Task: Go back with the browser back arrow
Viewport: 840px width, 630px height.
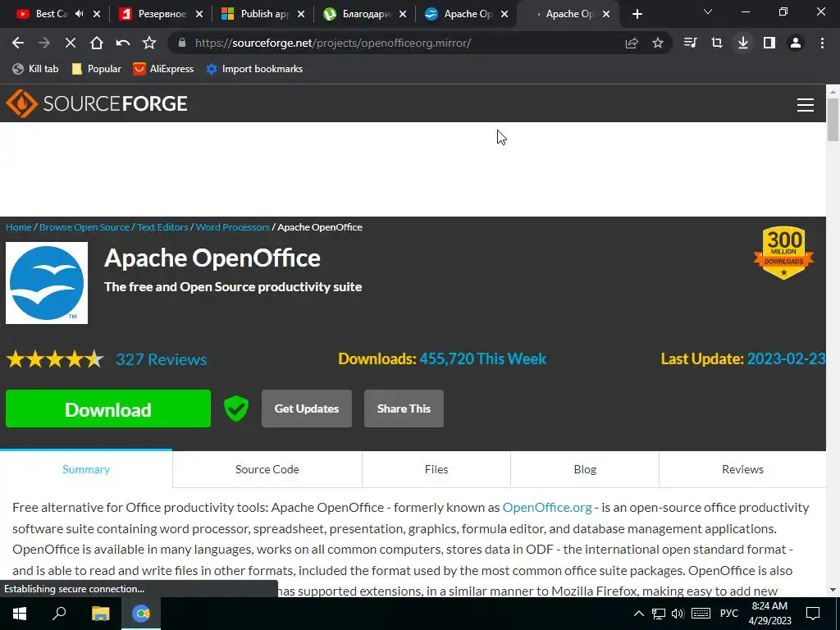Action: (18, 43)
